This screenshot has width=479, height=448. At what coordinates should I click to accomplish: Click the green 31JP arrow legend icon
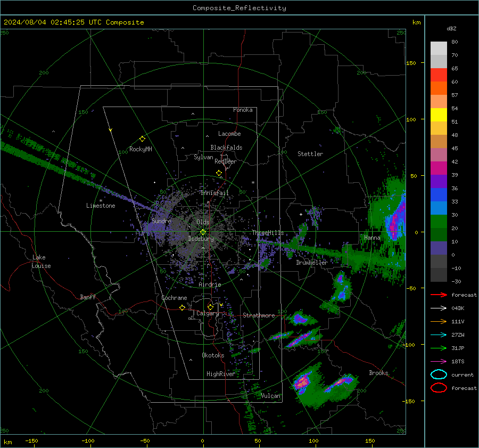click(x=439, y=348)
